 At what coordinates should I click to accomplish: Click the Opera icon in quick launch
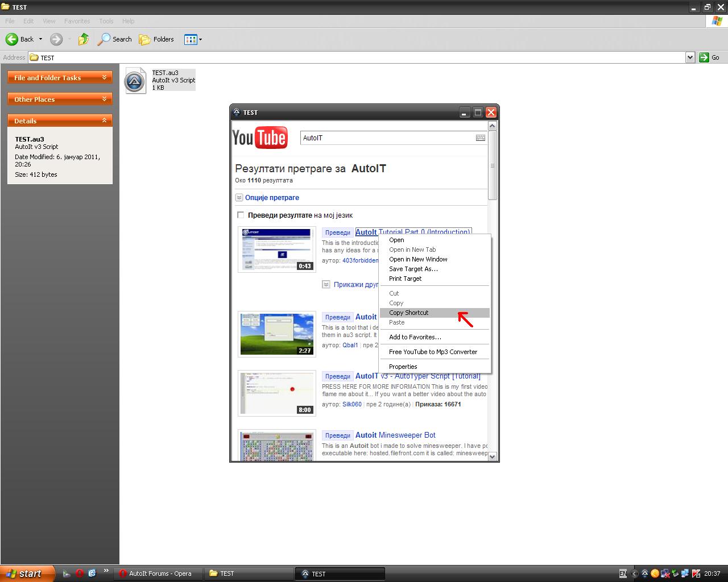tap(80, 573)
